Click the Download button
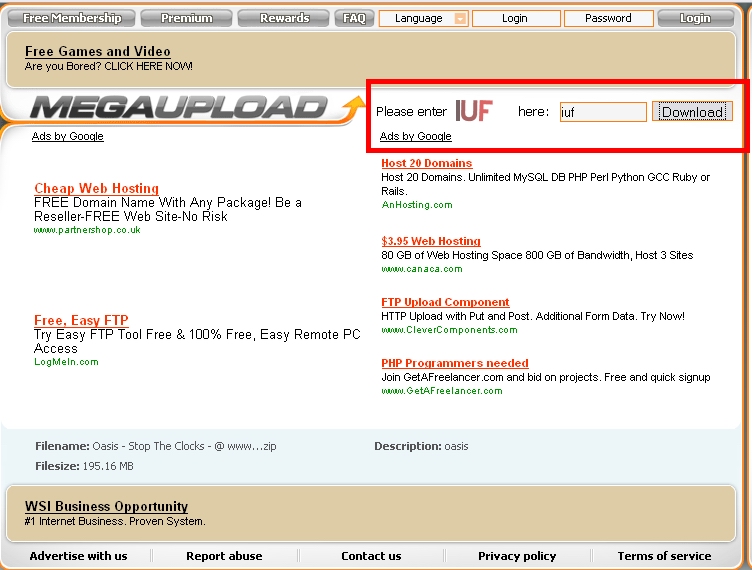 [x=692, y=112]
